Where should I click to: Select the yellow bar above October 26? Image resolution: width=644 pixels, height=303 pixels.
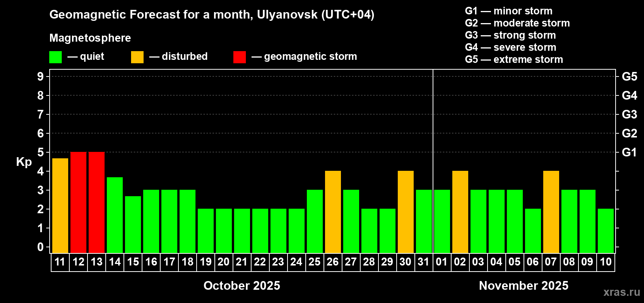pyautogui.click(x=333, y=212)
